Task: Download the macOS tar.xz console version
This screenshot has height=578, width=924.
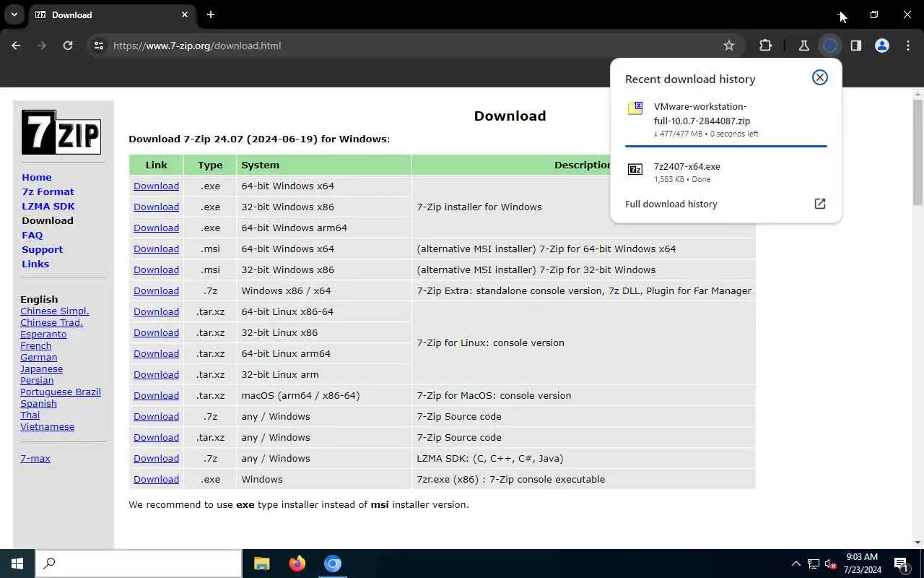Action: pos(156,395)
